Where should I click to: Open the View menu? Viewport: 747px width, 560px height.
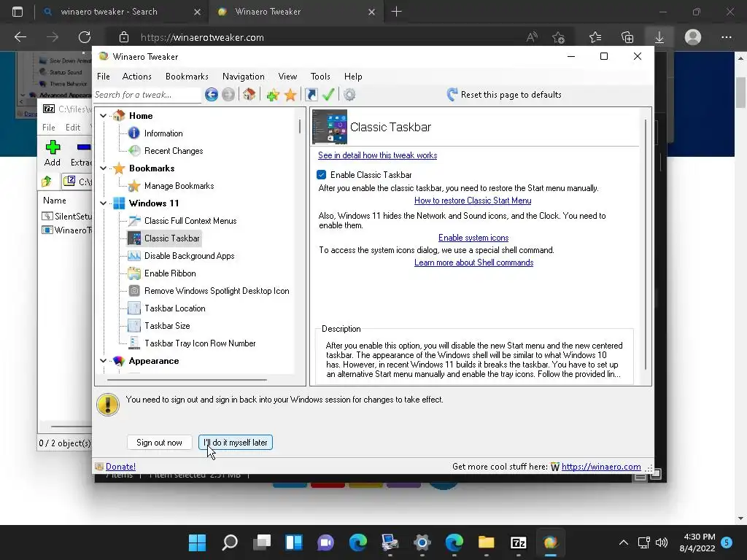[287, 76]
